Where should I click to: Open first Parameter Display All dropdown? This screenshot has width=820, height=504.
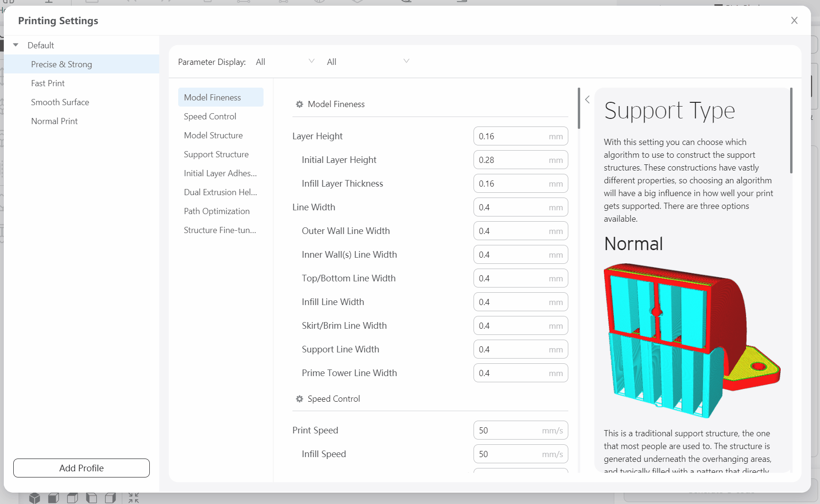[x=284, y=62]
